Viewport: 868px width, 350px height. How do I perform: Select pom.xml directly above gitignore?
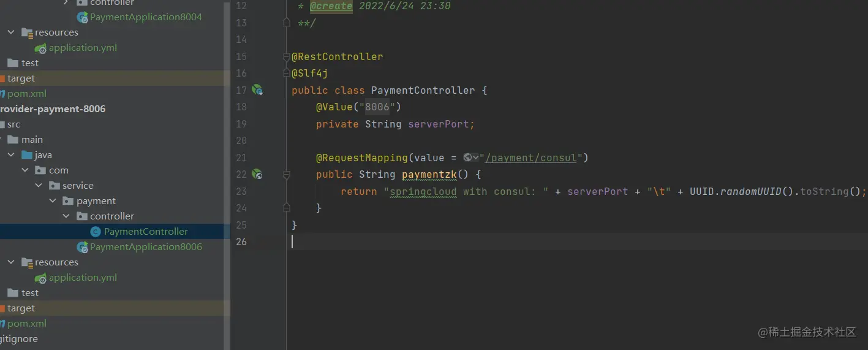pos(27,324)
